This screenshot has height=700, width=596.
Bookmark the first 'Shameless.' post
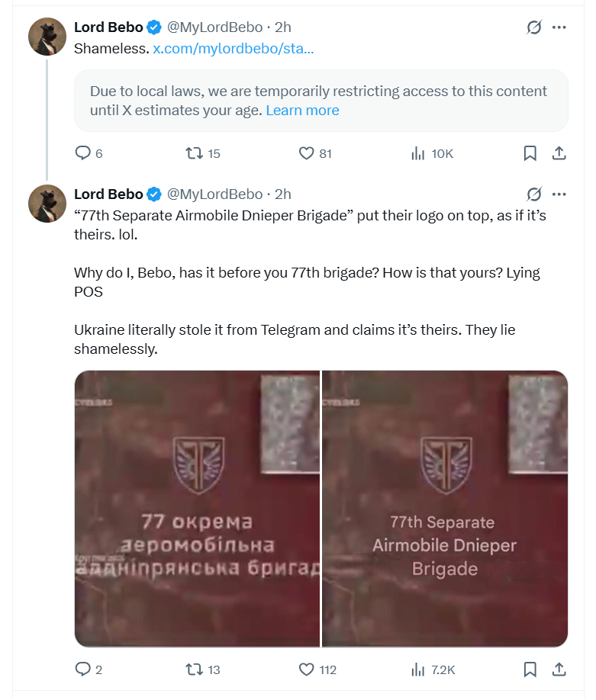pos(530,153)
